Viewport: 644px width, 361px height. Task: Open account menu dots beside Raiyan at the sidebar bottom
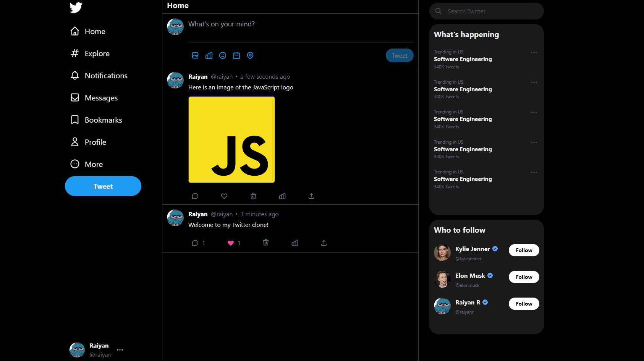pos(120,350)
